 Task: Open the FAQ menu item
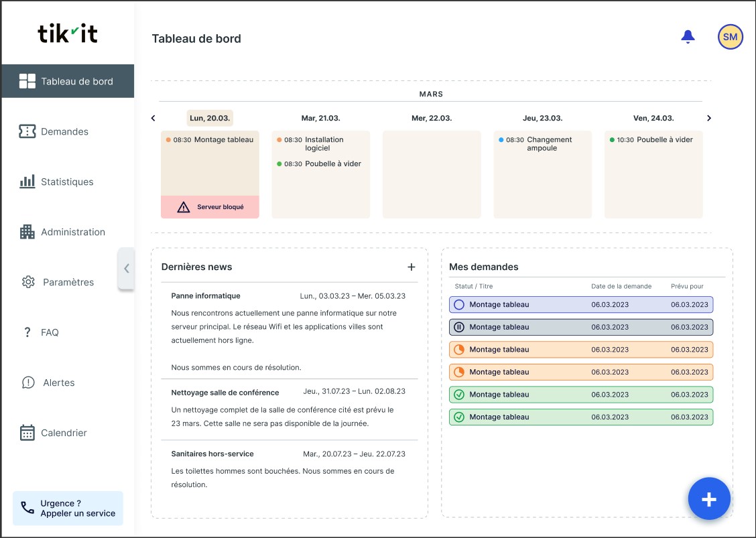pos(50,332)
